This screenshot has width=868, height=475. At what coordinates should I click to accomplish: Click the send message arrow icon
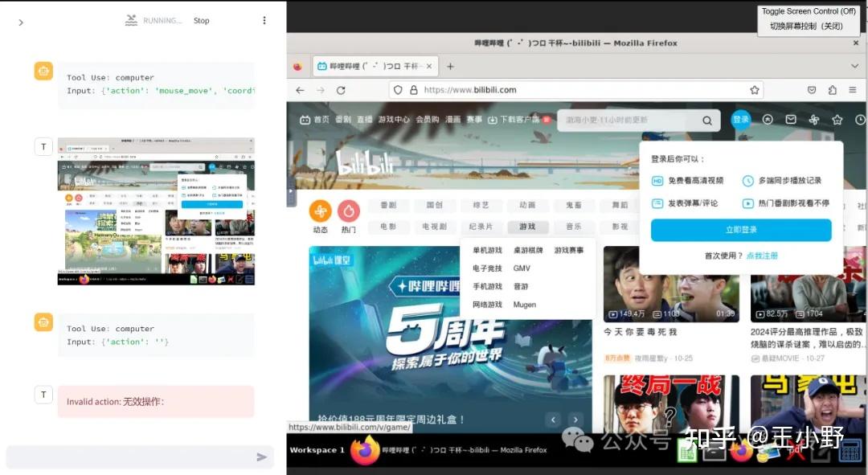262,457
